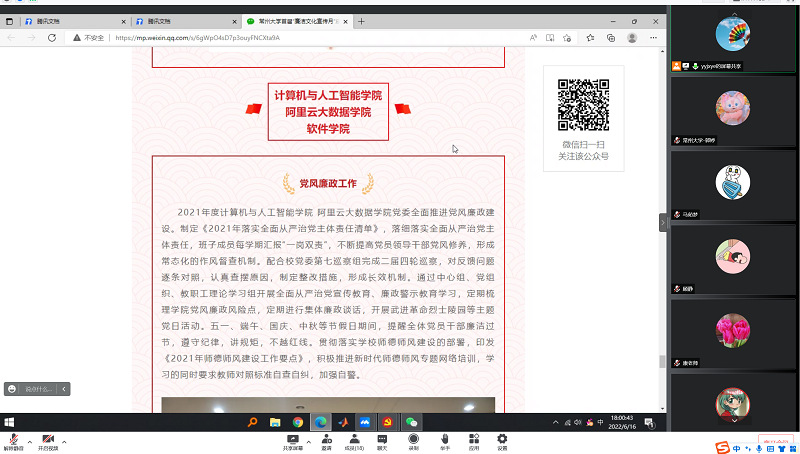Open the meeting chat panel

382,442
